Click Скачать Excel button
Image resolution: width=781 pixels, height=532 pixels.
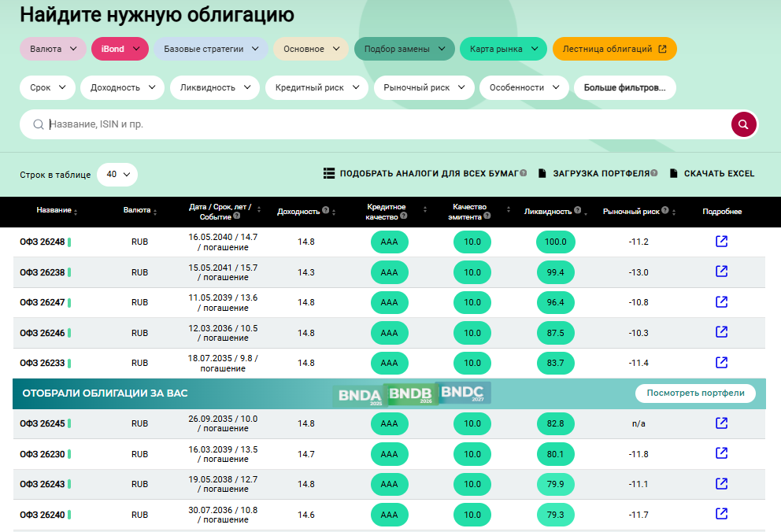(712, 174)
